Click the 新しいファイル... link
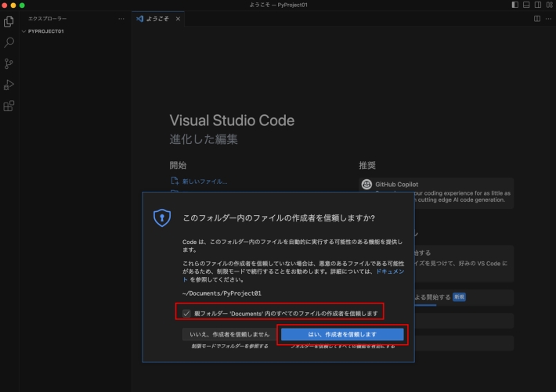 tap(204, 182)
